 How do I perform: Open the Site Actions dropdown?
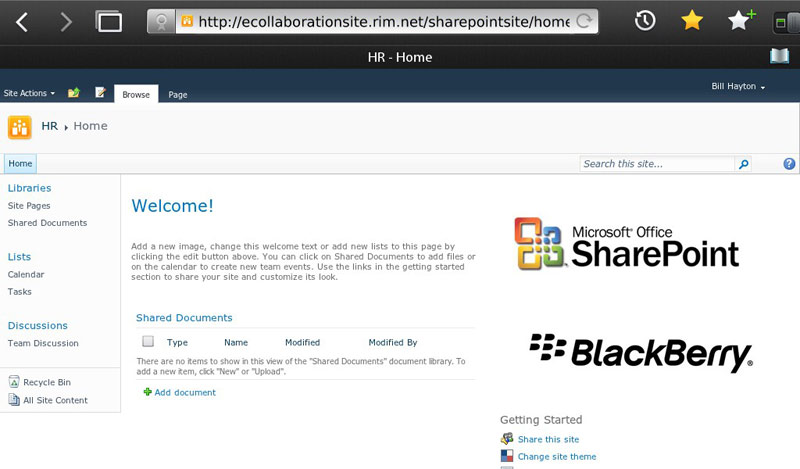29,93
